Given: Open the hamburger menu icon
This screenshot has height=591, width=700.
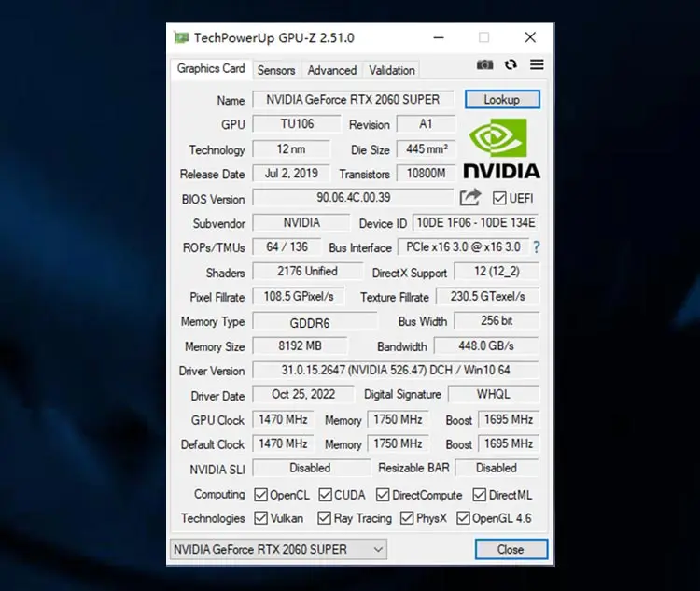Looking at the screenshot, I should coord(537,64).
